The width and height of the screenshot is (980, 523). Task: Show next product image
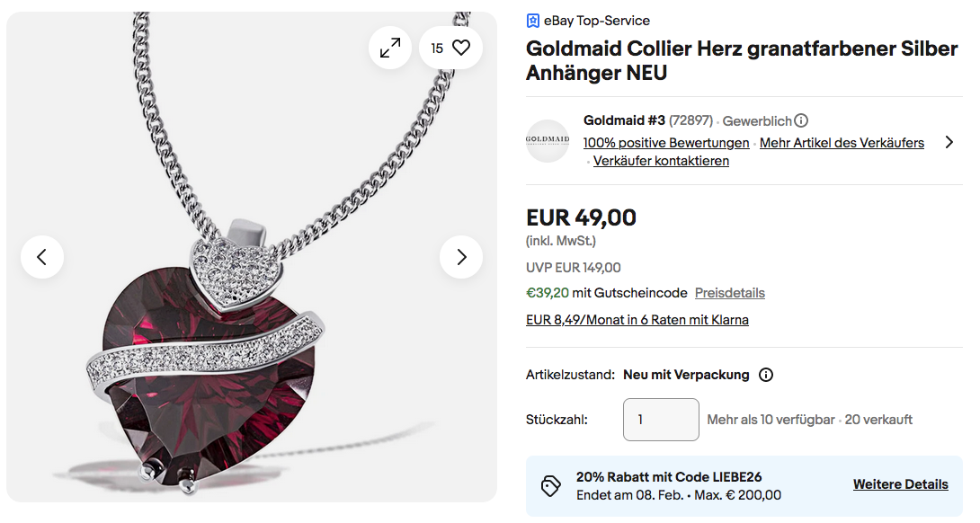461,257
